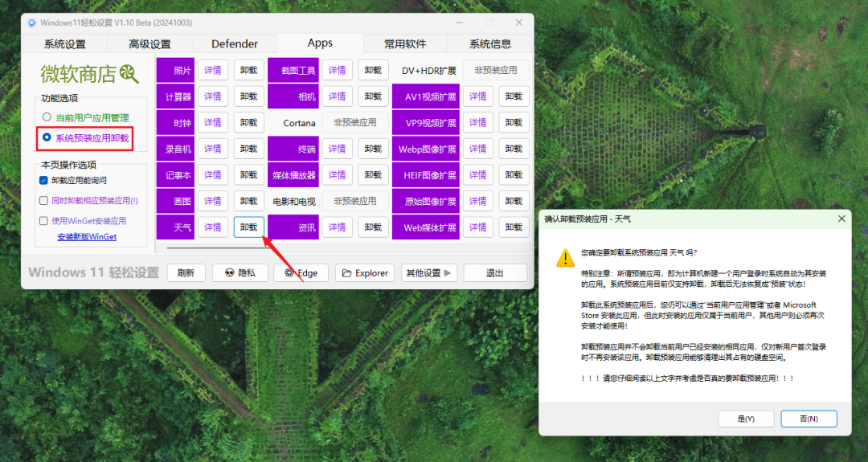
Task: Enable the 使用WinGet安装应用 checkbox
Action: click(44, 220)
